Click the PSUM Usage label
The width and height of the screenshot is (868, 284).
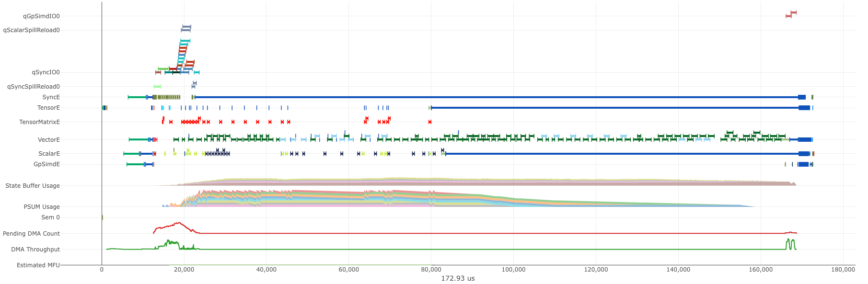42,207
